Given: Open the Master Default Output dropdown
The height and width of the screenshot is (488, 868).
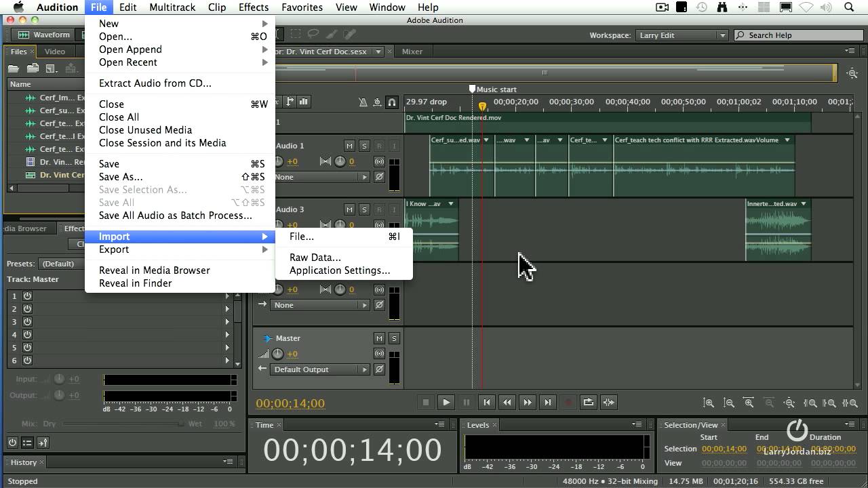Looking at the screenshot, I should 321,369.
